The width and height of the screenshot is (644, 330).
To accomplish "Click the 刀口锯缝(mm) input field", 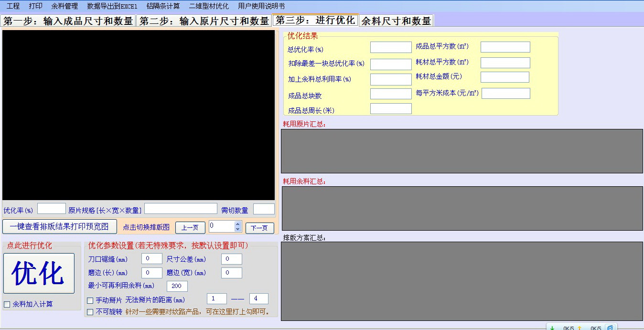I will pos(152,259).
